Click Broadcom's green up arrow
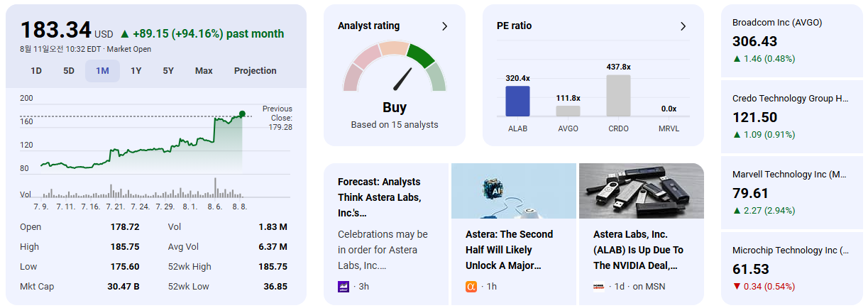Viewport: 868px width, 308px height. [x=737, y=59]
